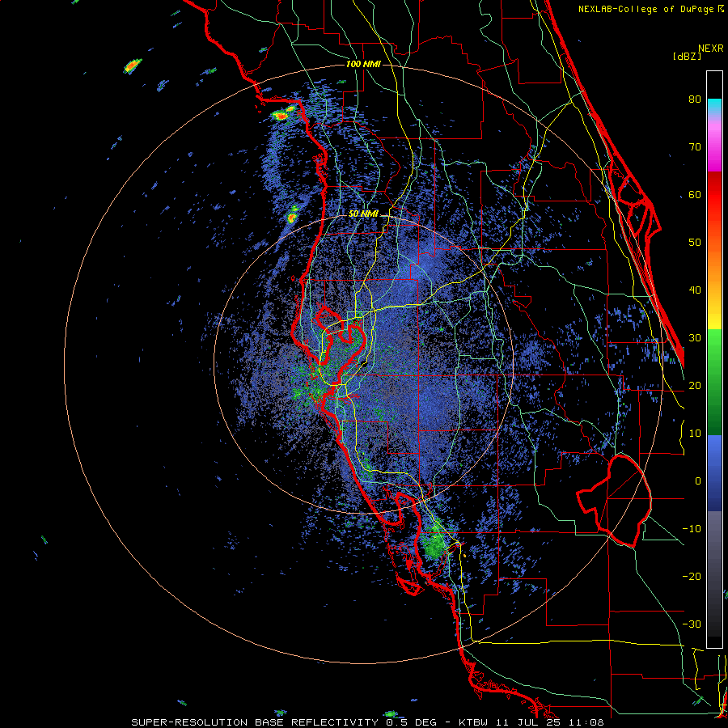Click the 11 JUL 25 11:08 timestamp
Screen dimensions: 728x728
(x=552, y=722)
